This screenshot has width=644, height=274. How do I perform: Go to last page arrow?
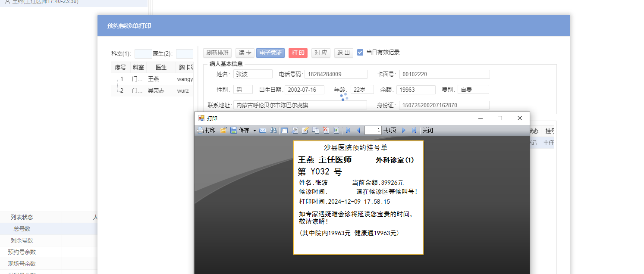415,130
